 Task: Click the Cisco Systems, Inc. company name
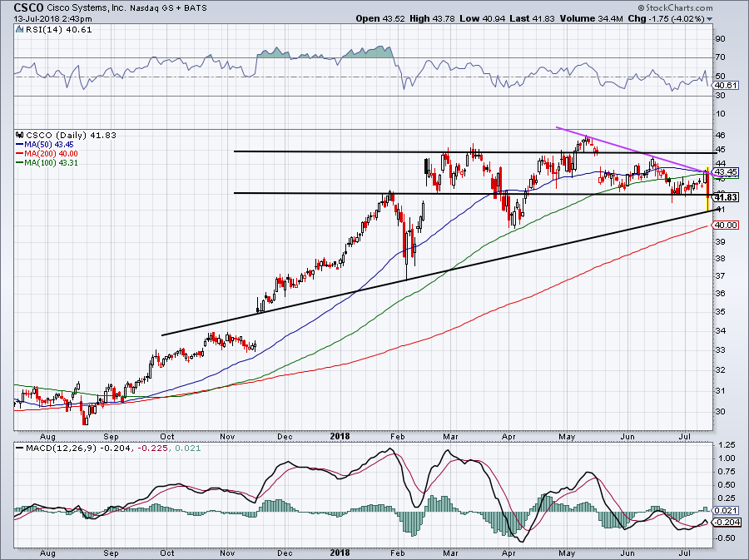[86, 8]
